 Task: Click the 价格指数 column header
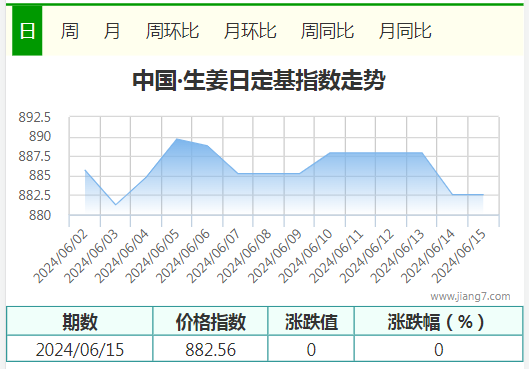click(210, 321)
